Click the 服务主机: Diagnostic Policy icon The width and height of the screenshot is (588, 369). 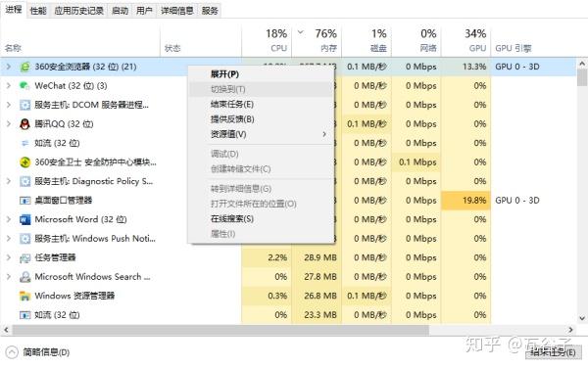(24, 181)
